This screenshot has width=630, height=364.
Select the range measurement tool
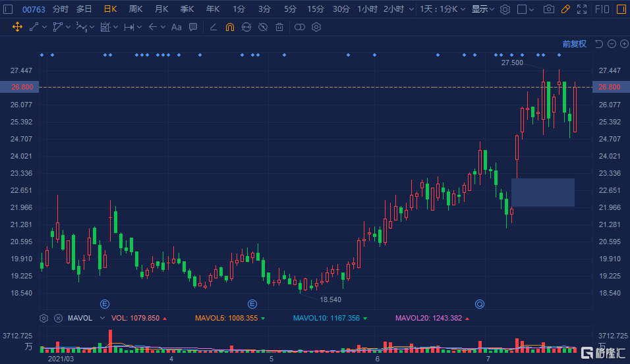[129, 27]
